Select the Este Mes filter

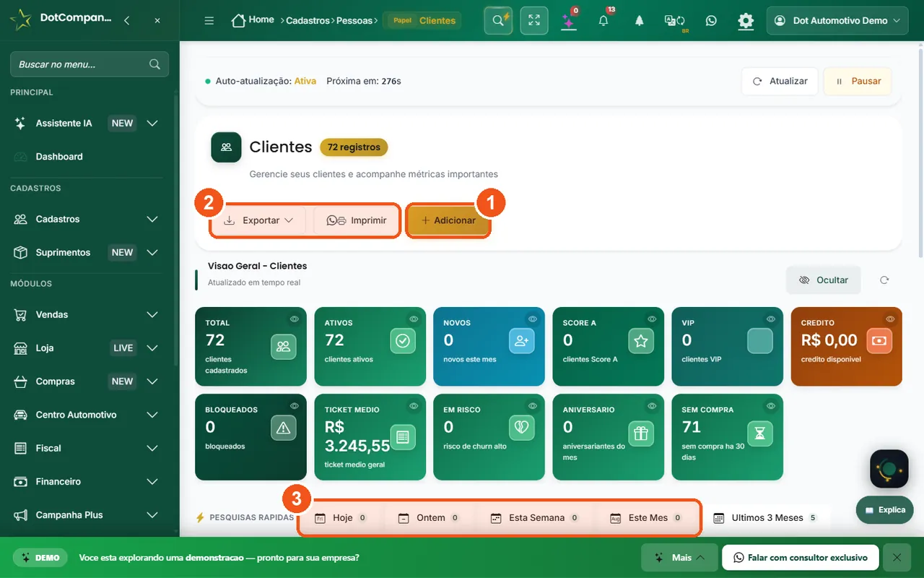646,517
